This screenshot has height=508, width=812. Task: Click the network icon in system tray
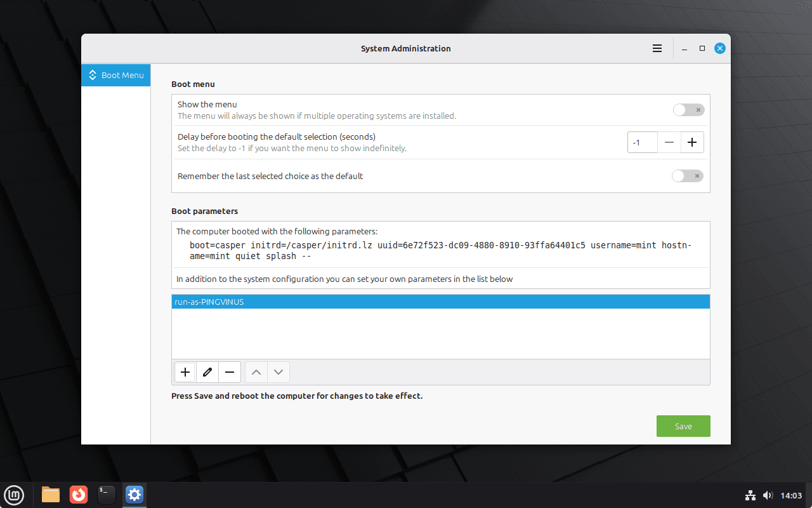(x=750, y=495)
